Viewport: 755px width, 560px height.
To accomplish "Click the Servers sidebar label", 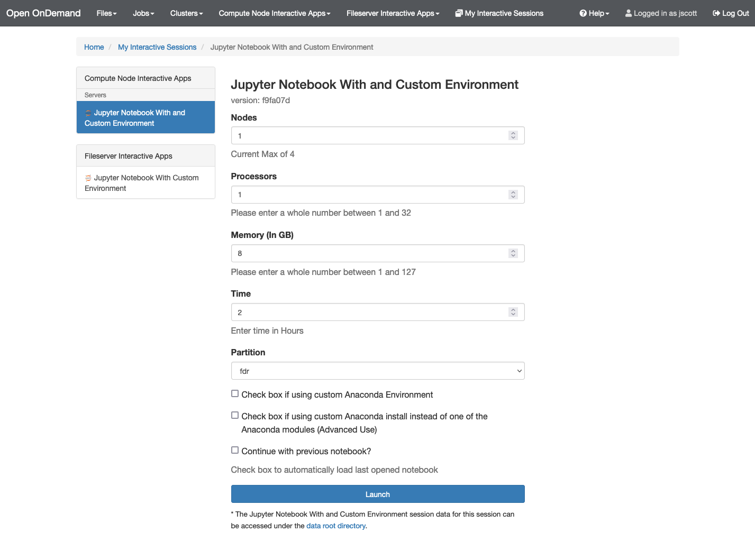I will click(95, 95).
